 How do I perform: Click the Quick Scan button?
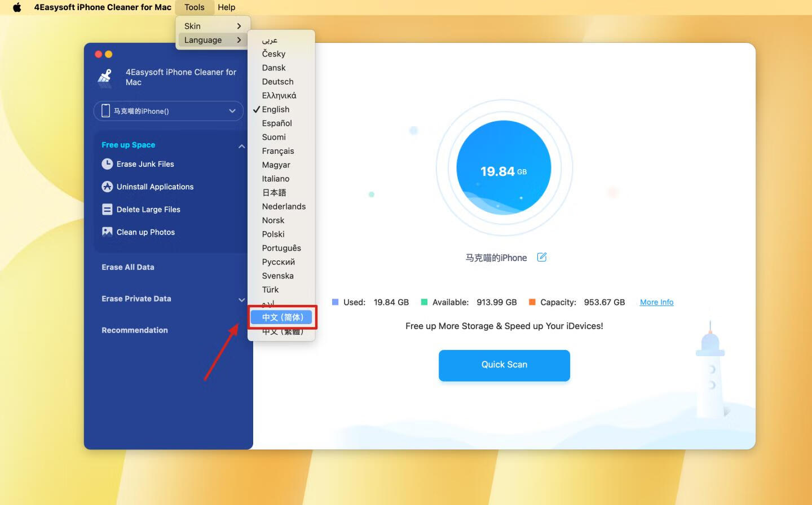(504, 365)
